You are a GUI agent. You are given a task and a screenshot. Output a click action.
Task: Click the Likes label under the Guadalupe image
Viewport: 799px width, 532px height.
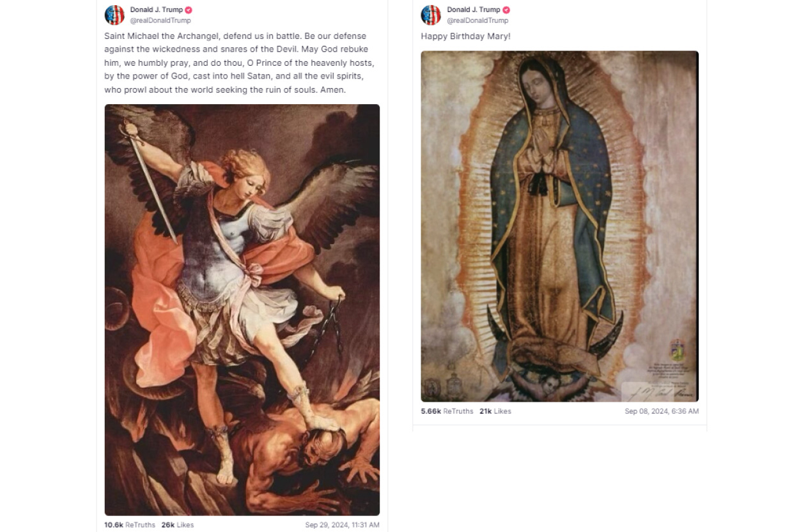pyautogui.click(x=502, y=411)
